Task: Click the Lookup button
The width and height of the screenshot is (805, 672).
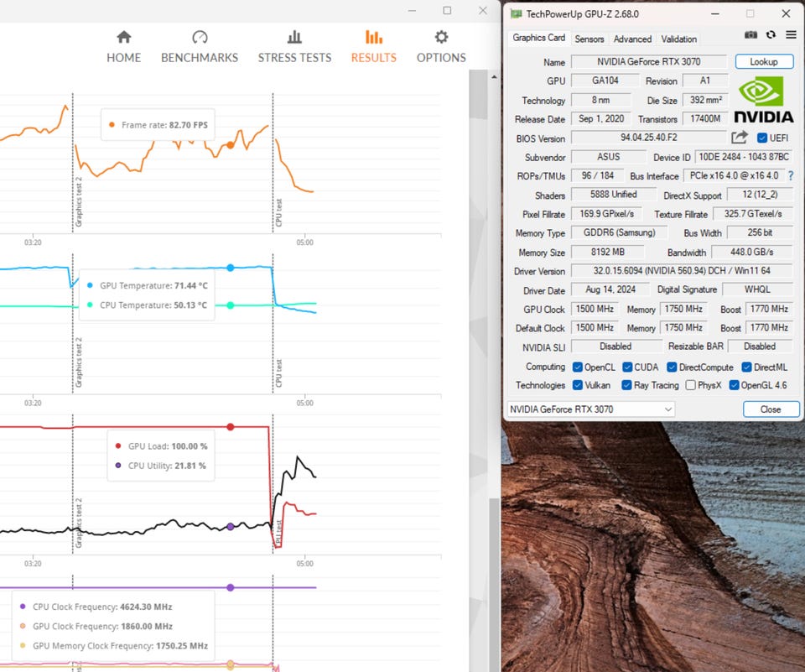Action: (763, 62)
